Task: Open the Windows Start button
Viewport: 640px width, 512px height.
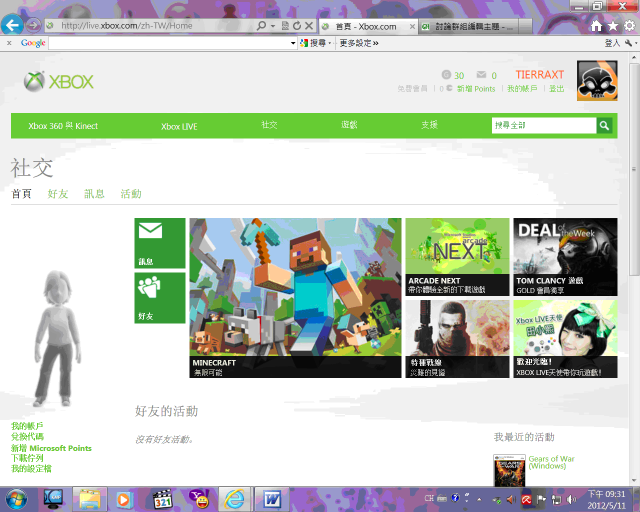Action: pos(16,499)
